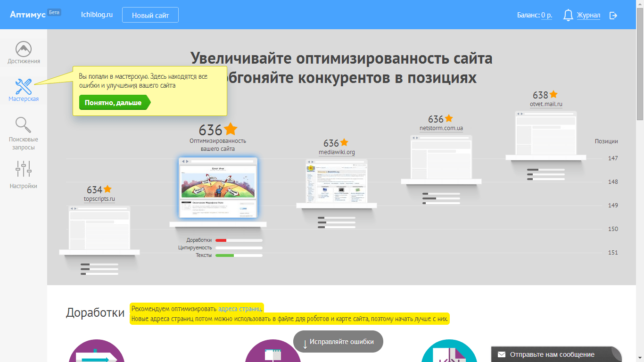
Task: Click the star above mediawiki.org
Action: (x=344, y=142)
